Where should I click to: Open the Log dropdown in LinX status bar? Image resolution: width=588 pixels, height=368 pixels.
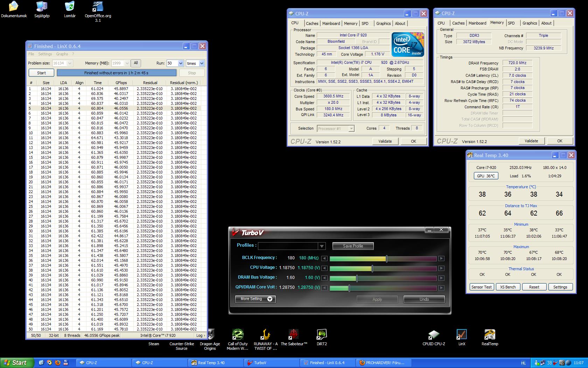point(200,335)
